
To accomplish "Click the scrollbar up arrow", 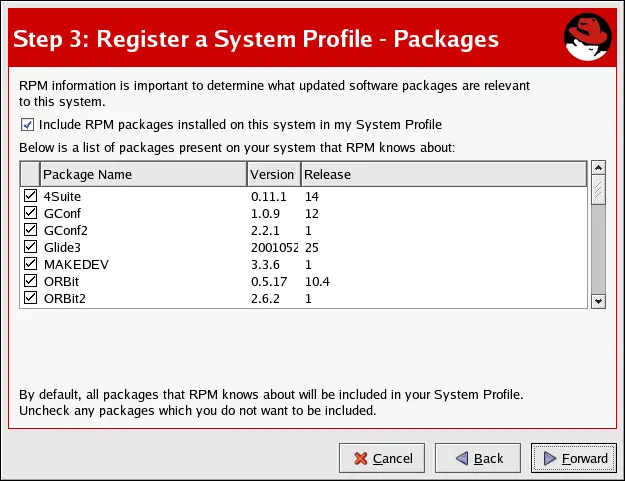I will click(599, 168).
